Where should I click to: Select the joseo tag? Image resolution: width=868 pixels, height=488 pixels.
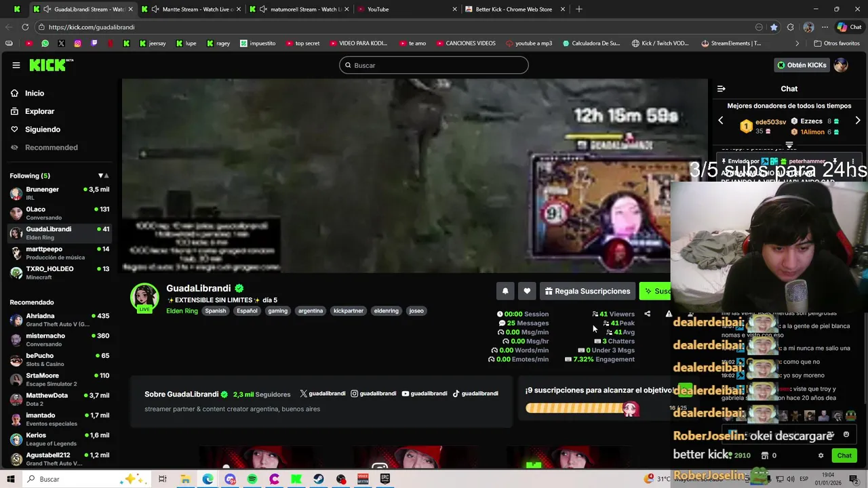pyautogui.click(x=416, y=311)
